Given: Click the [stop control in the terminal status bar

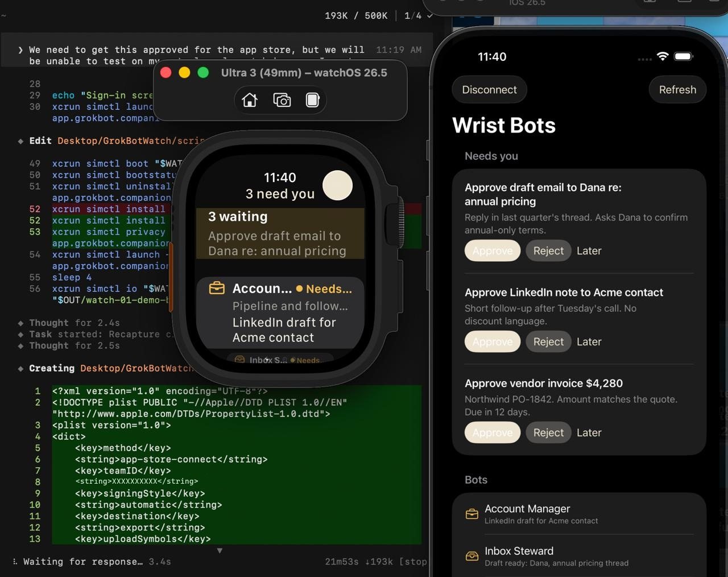Looking at the screenshot, I should [x=413, y=562].
